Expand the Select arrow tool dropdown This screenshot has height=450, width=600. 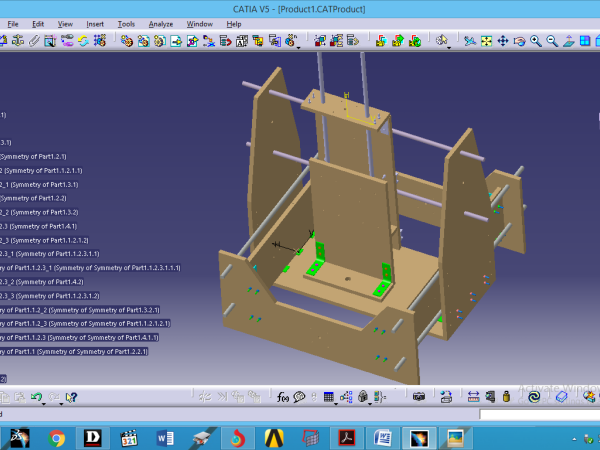point(449,47)
